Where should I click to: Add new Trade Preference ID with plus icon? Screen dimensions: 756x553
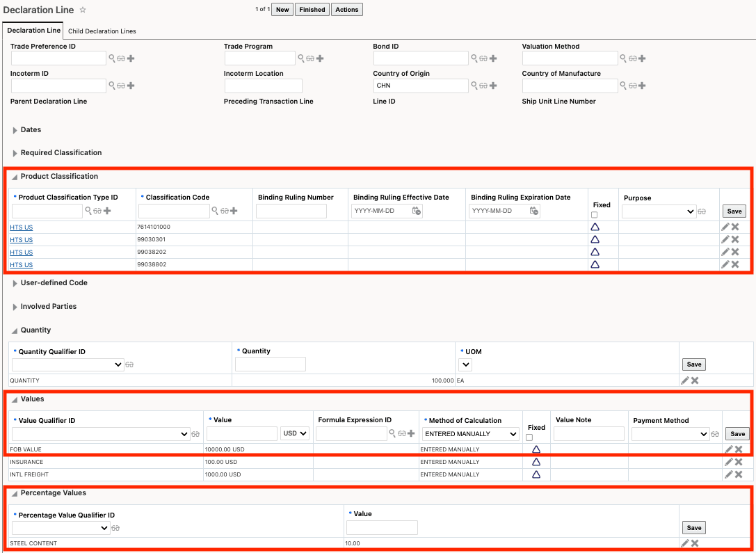131,58
